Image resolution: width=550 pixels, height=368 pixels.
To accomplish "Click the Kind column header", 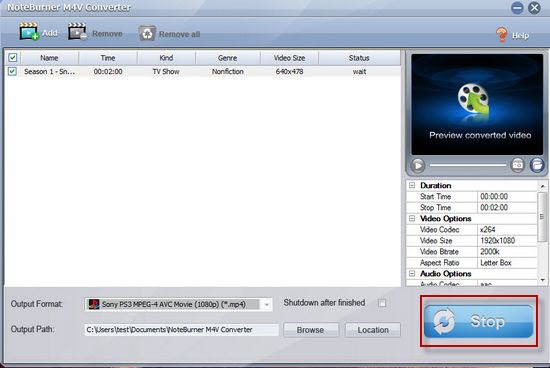I will coord(166,58).
